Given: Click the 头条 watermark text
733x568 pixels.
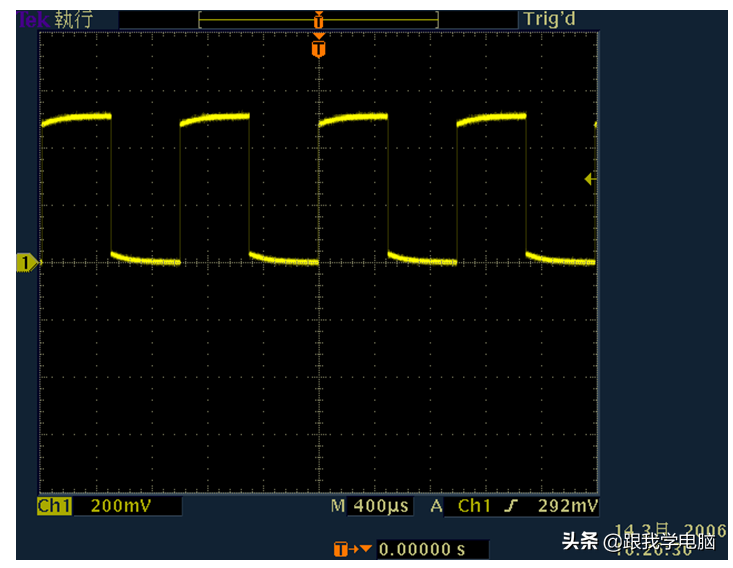Looking at the screenshot, I should [580, 541].
